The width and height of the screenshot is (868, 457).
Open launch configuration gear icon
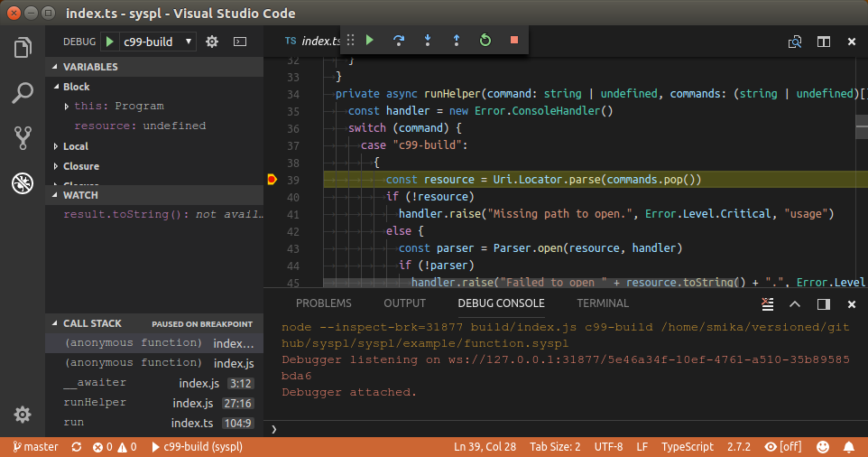point(212,42)
